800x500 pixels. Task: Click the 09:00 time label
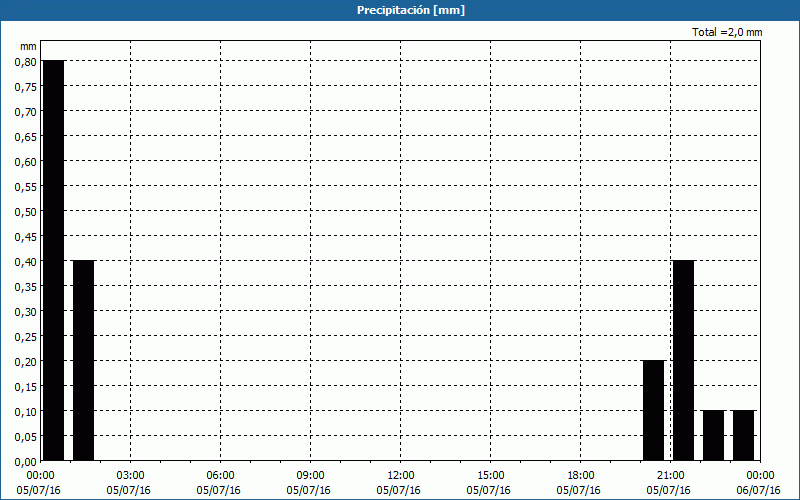[310, 476]
